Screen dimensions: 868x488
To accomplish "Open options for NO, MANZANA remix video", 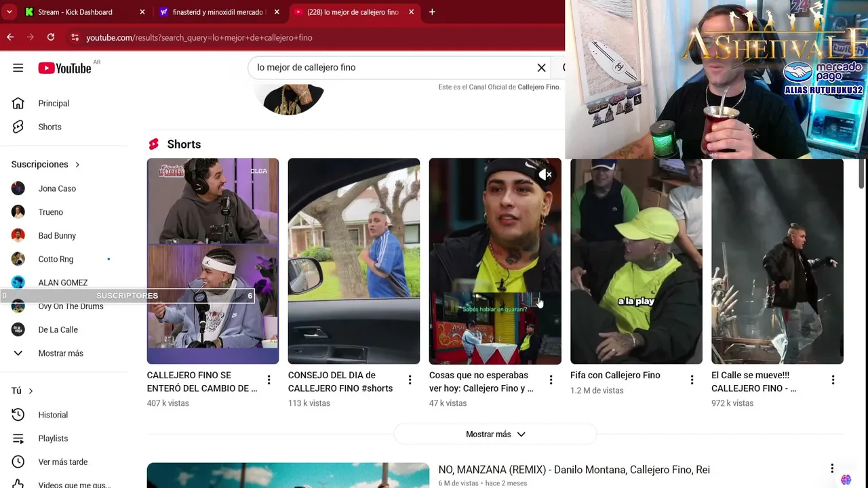I will click(x=832, y=469).
